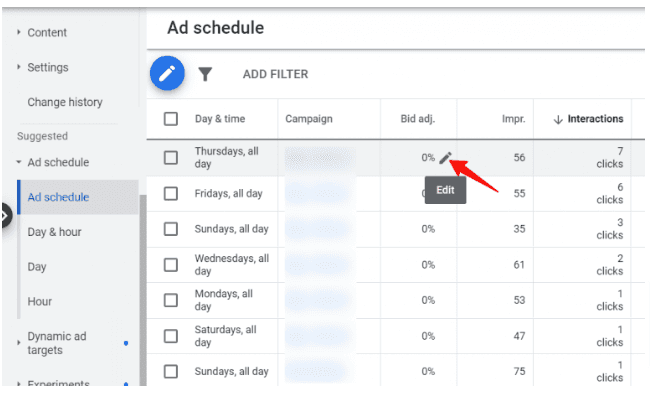This screenshot has width=650, height=395.
Task: Click ADD FILTER
Action: coord(275,74)
